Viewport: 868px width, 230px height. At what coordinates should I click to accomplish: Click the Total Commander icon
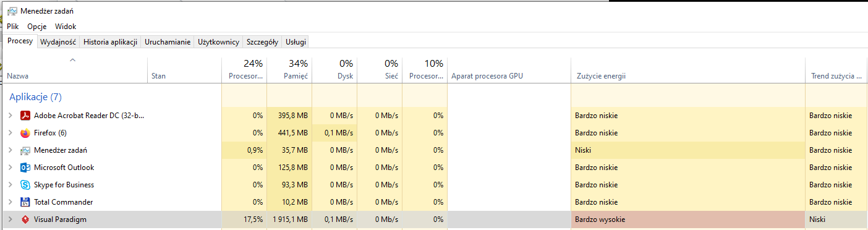(x=25, y=202)
